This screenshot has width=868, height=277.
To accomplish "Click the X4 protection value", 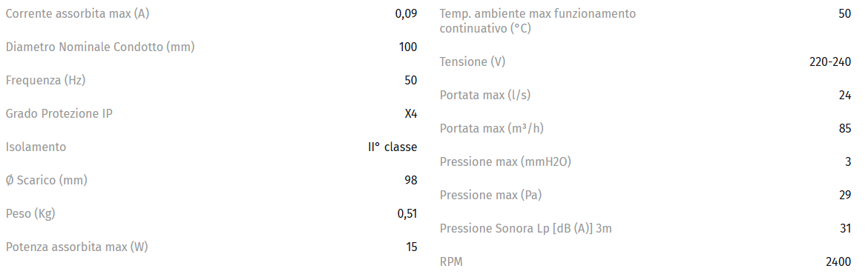I will tap(411, 114).
